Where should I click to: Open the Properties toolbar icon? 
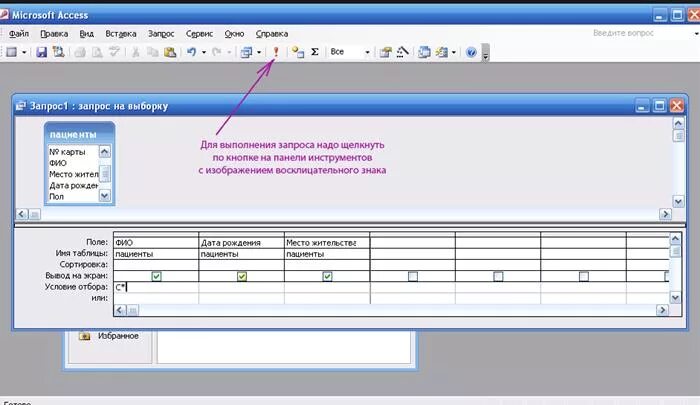(x=385, y=52)
